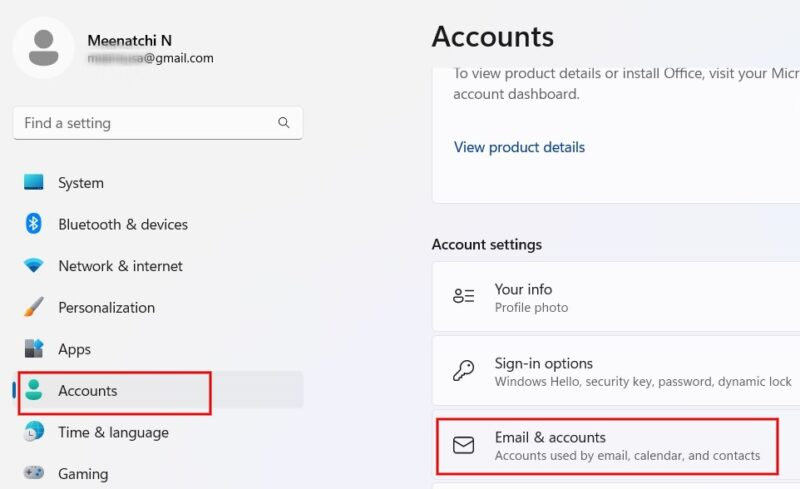
Task: Click the System monitor icon
Action: tap(34, 182)
